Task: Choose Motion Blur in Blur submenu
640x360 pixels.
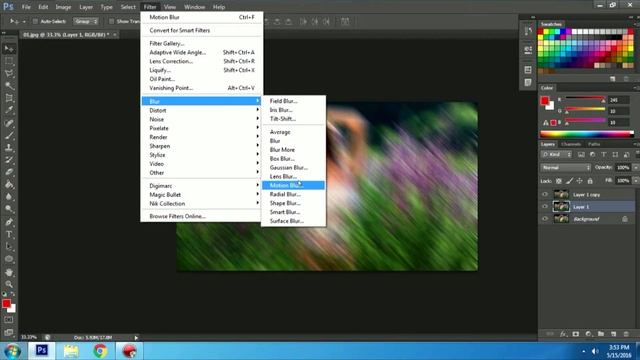Action: coord(293,185)
